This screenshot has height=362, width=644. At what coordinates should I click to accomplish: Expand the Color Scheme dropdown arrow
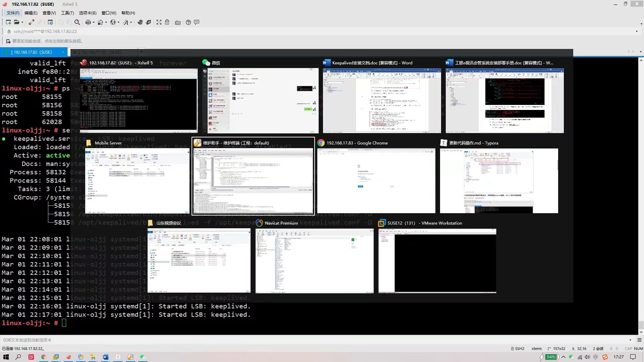pos(106,22)
